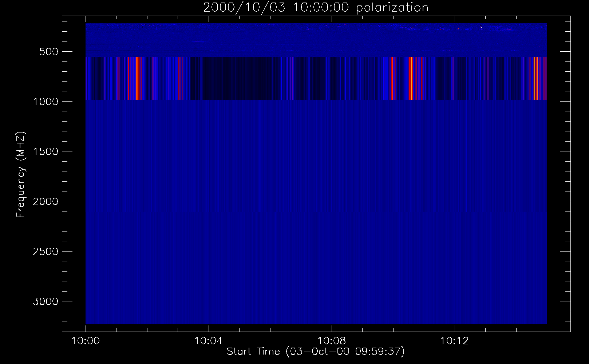Click the 'Start Time (03-Oct-00 09:59:37)' label
This screenshot has height=364, width=589.
(x=316, y=352)
